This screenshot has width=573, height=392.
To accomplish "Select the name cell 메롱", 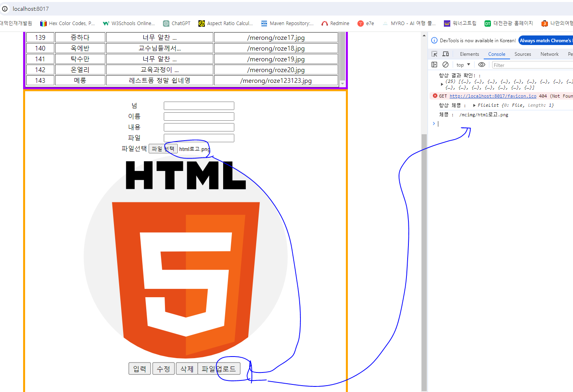I will (80, 80).
